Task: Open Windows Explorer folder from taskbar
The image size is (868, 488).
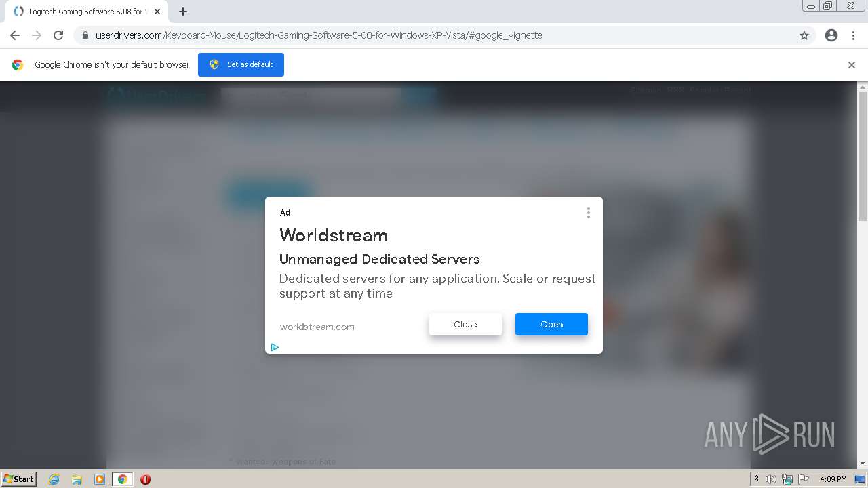Action: pos(77,479)
